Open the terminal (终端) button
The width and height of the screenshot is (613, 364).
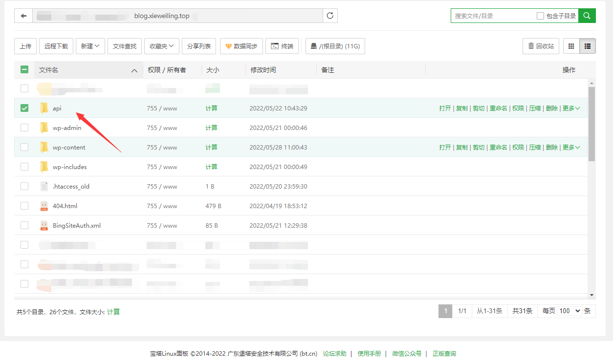coord(282,46)
